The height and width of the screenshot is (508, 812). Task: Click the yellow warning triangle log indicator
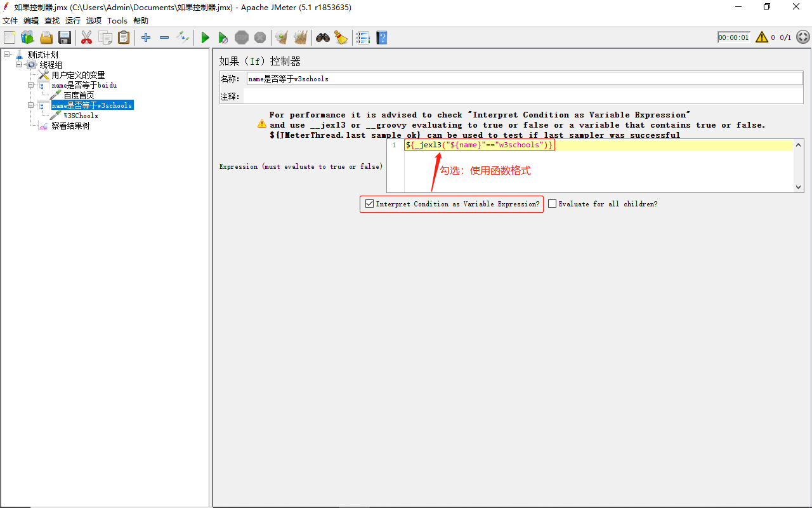(762, 37)
